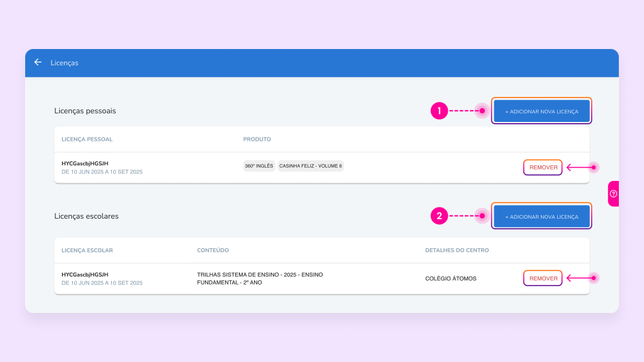Remove the personal license with 360° INGLÊS

[543, 167]
